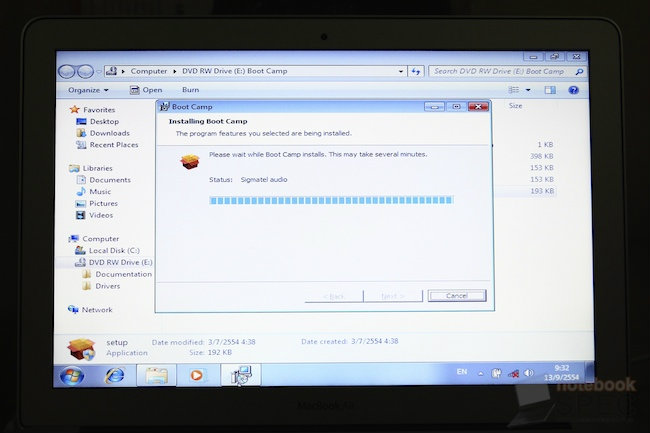Click the refresh button beside address bar
The image size is (650, 433).
[415, 72]
